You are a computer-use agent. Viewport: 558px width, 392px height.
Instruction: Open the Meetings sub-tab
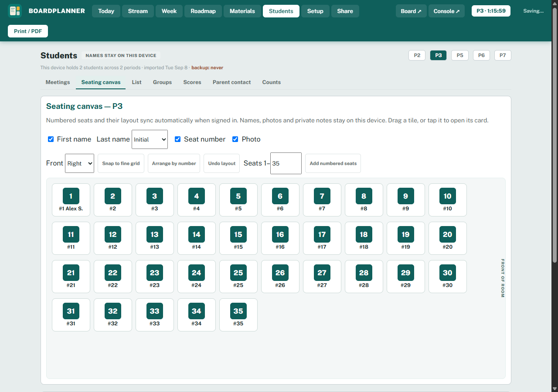coord(58,82)
